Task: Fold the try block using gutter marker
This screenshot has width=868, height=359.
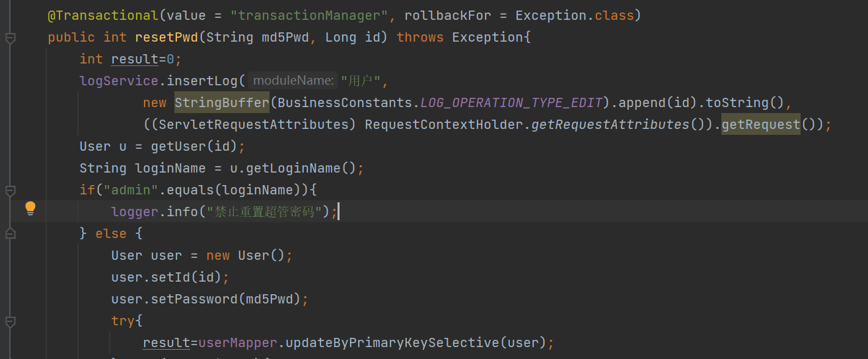Action: point(10,322)
